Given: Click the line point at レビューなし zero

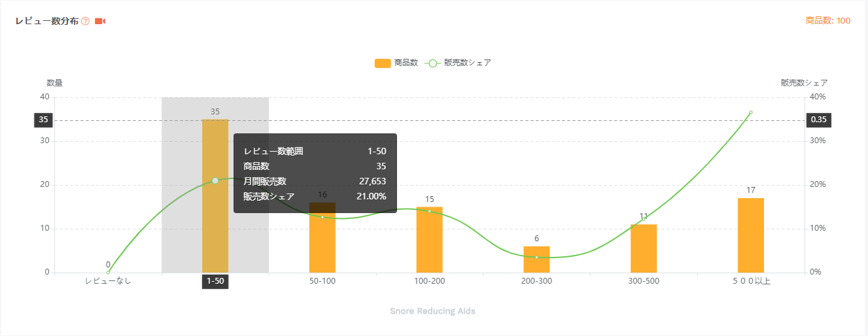Looking at the screenshot, I should (x=108, y=272).
